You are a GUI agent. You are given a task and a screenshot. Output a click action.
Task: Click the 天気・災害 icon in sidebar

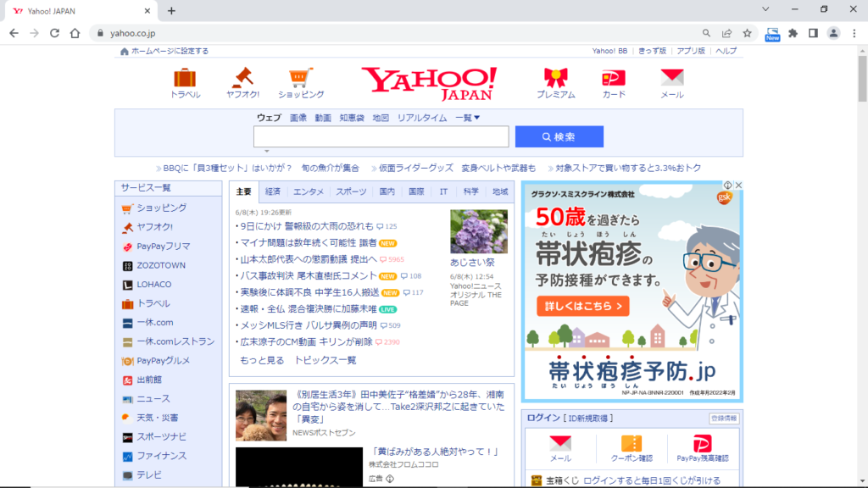tap(127, 419)
